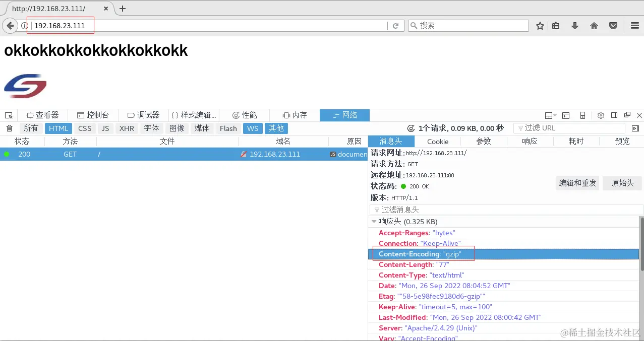Click the JS cause icon in the request row
Viewport: 644px width, 341px height.
pyautogui.click(x=333, y=154)
